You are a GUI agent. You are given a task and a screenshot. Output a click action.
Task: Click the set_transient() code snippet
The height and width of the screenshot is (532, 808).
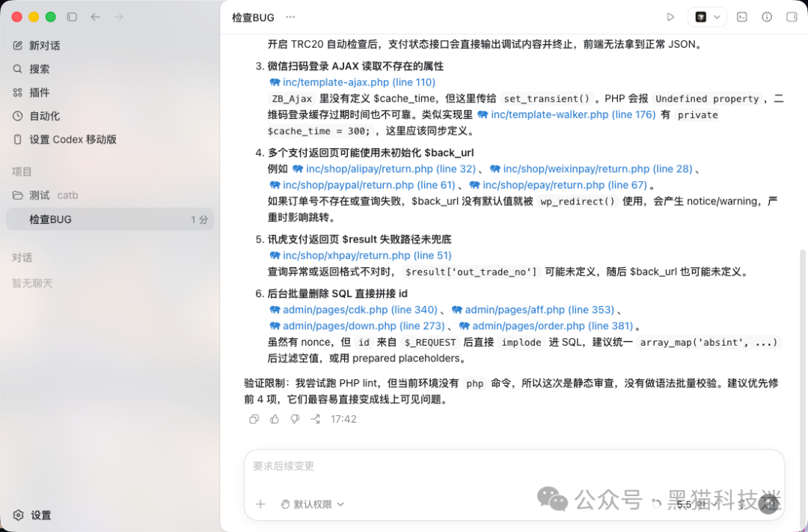pyautogui.click(x=547, y=99)
